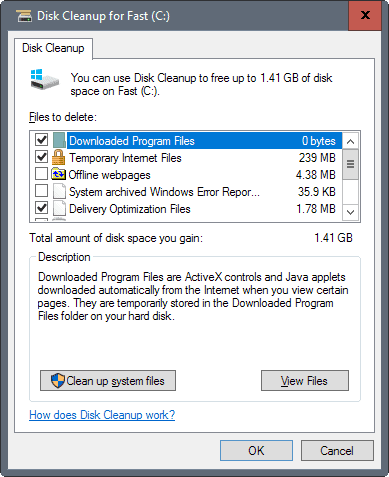Open the View Files button
Viewport: 389px width, 477px height.
[x=305, y=381]
